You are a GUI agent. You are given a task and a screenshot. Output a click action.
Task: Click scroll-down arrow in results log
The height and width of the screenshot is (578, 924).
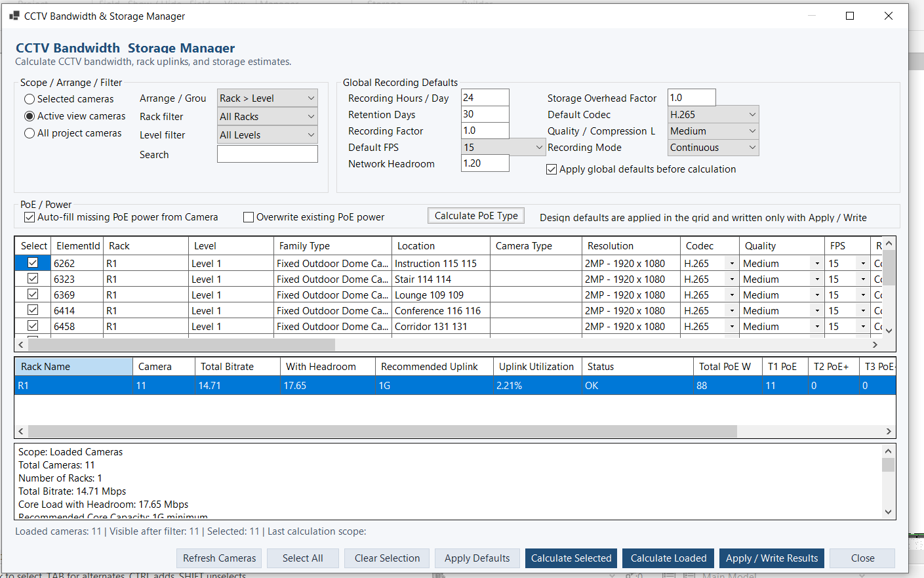coord(888,512)
